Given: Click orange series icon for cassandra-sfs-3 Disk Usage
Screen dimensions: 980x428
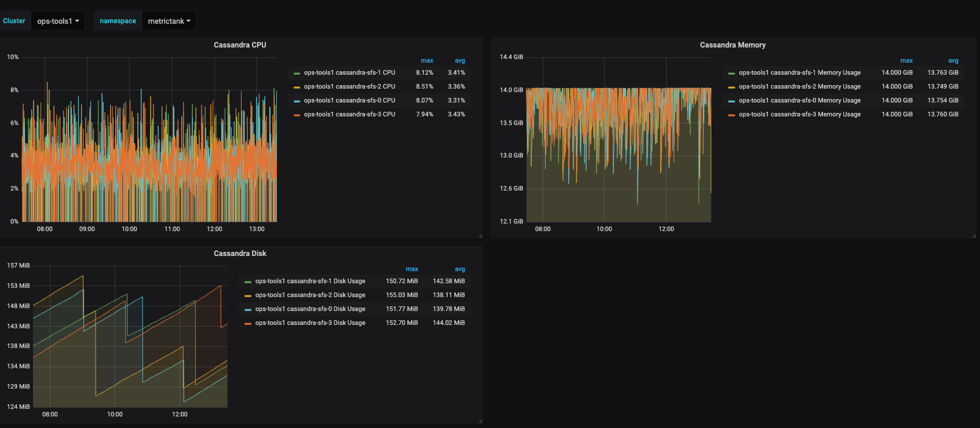Looking at the screenshot, I should (248, 324).
